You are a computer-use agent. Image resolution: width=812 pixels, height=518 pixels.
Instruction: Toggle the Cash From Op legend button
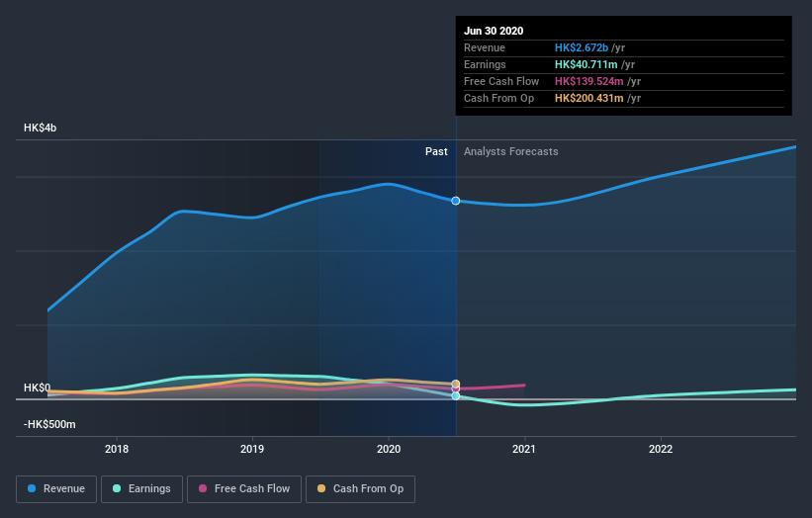point(360,489)
